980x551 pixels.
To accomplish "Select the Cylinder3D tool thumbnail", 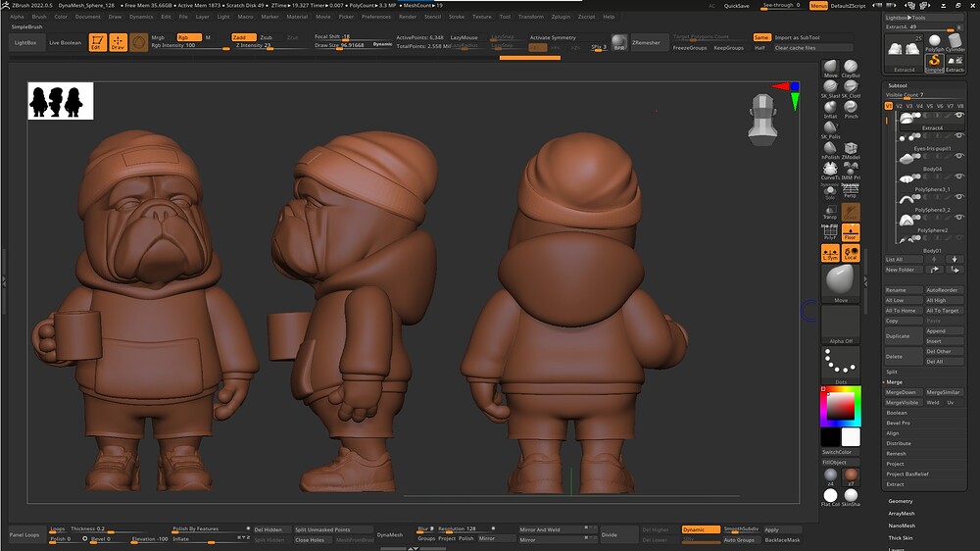I will coord(955,42).
